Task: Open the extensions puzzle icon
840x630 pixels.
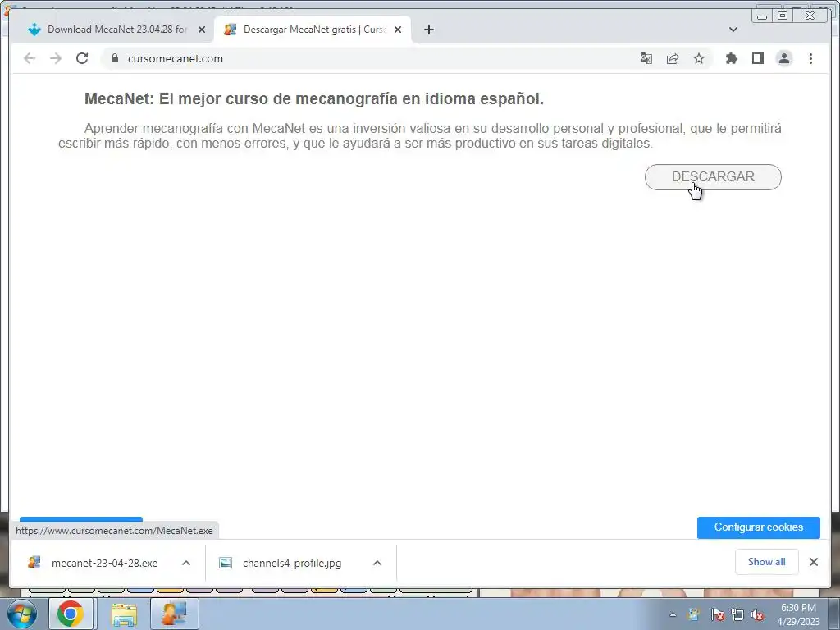Action: pyautogui.click(x=731, y=58)
